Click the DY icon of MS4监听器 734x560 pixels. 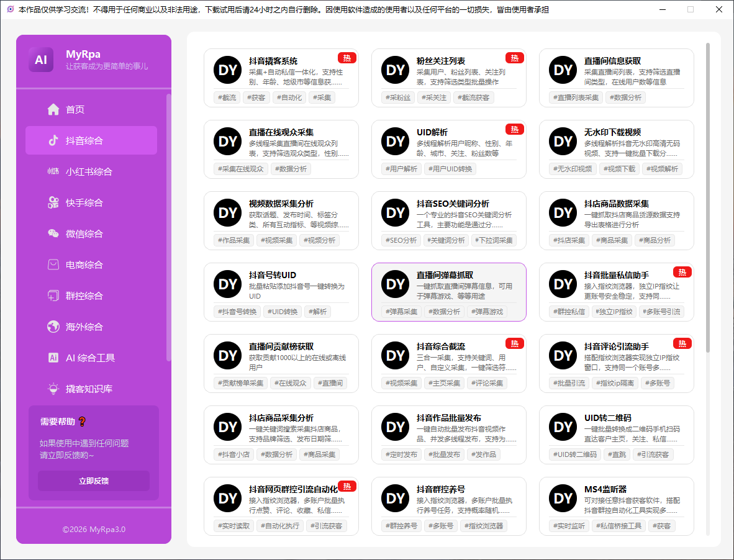tap(563, 499)
